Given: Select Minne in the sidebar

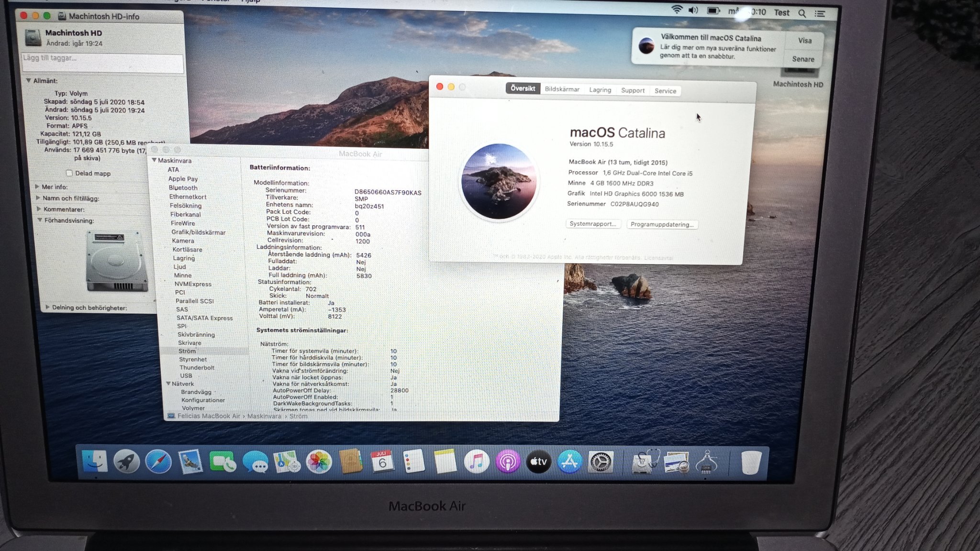Looking at the screenshot, I should click(x=183, y=275).
